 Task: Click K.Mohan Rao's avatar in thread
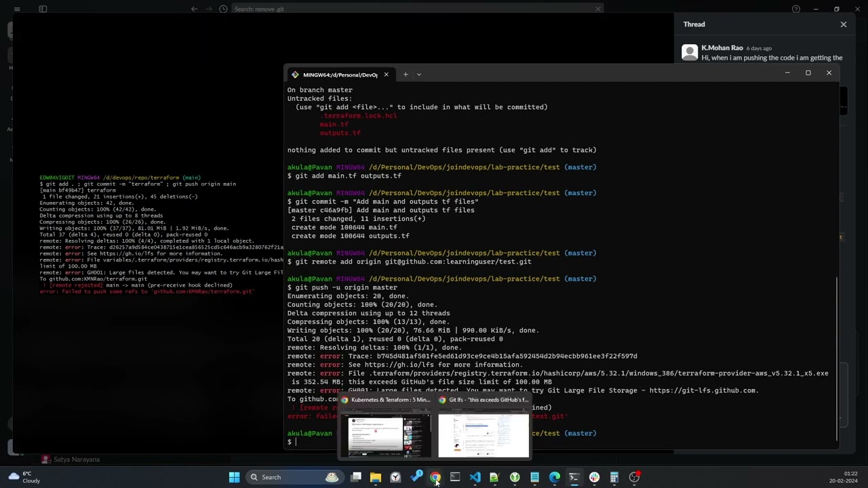(x=690, y=53)
